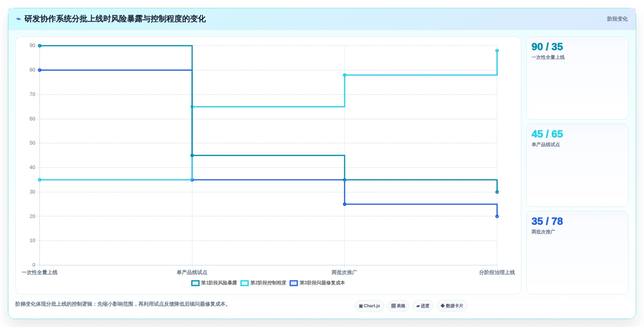Click the 一次性全量上线 x-axis label
The height and width of the screenshot is (327, 644).
(39, 272)
